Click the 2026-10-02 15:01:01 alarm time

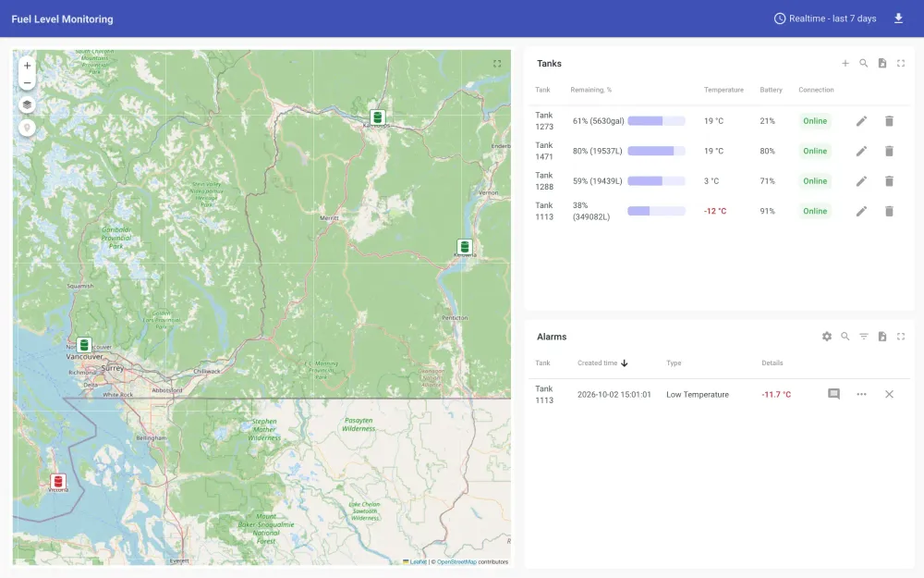[614, 395]
